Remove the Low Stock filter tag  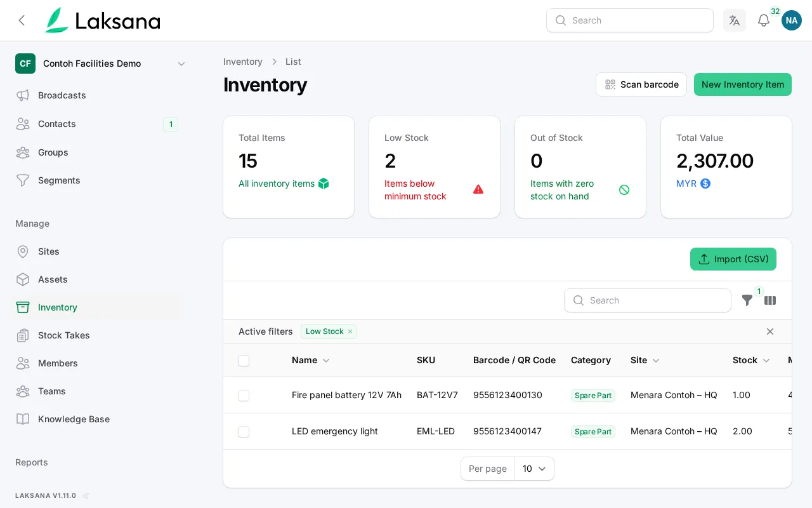click(350, 331)
